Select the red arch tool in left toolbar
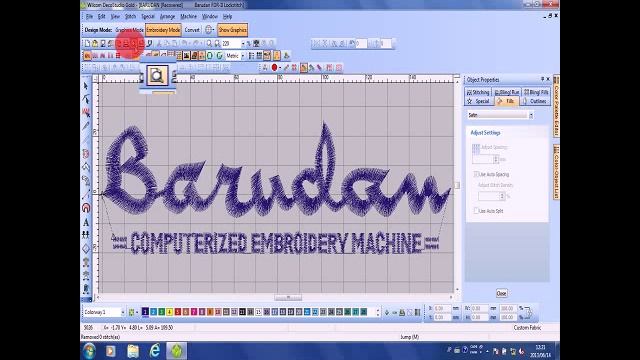This screenshot has width=640, height=360. (x=86, y=208)
